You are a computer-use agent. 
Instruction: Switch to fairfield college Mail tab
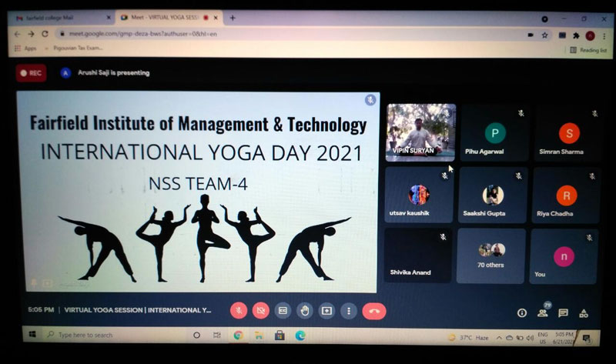click(x=60, y=18)
